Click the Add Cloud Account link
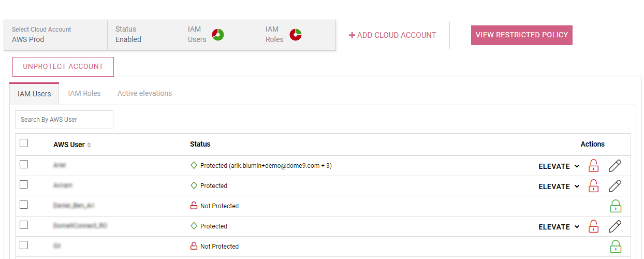 coord(392,35)
